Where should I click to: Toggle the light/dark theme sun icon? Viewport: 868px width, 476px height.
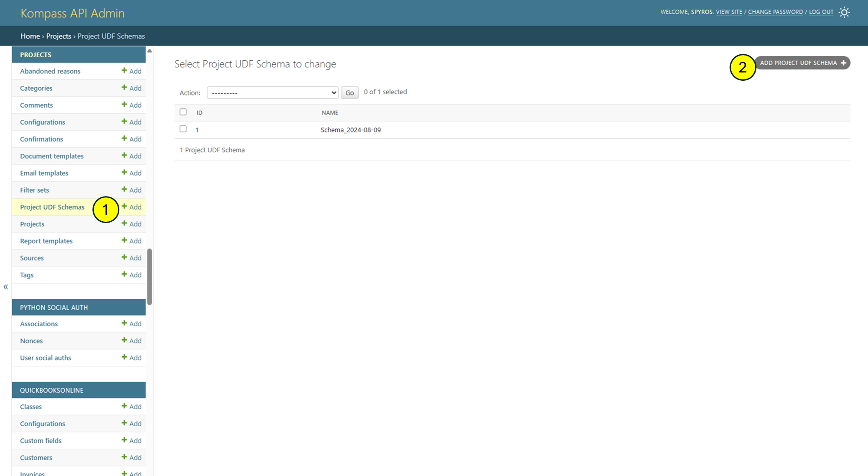pos(844,12)
